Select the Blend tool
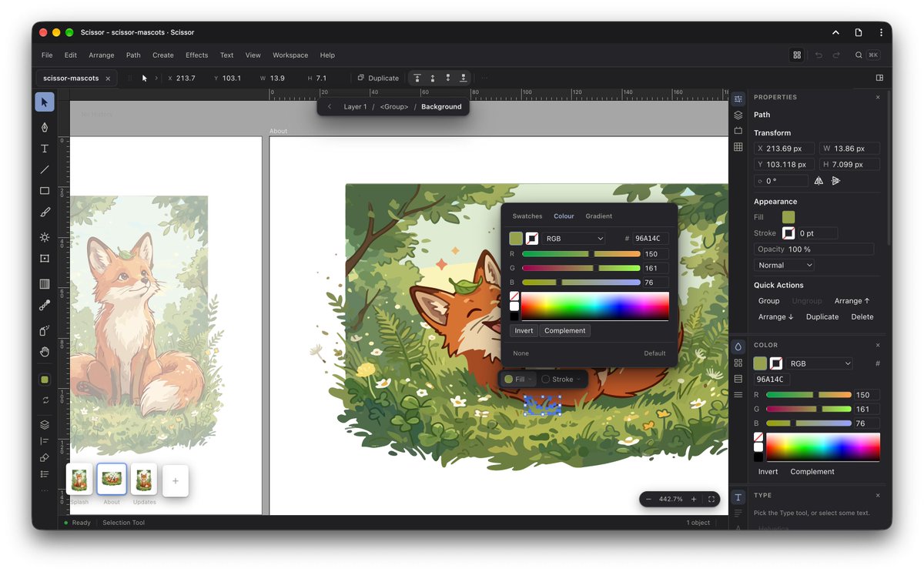924x572 pixels. [45, 306]
